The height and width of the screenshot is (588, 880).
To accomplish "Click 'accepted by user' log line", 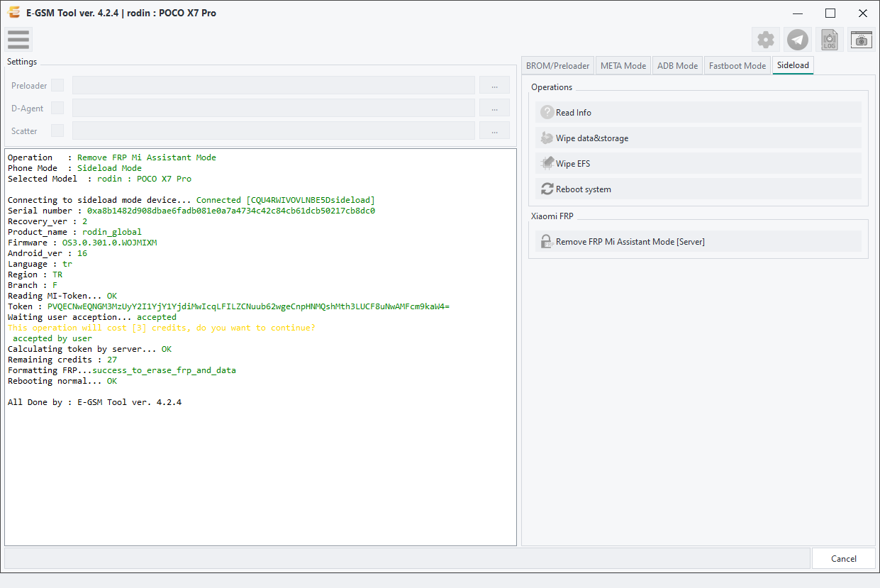I will [x=52, y=338].
